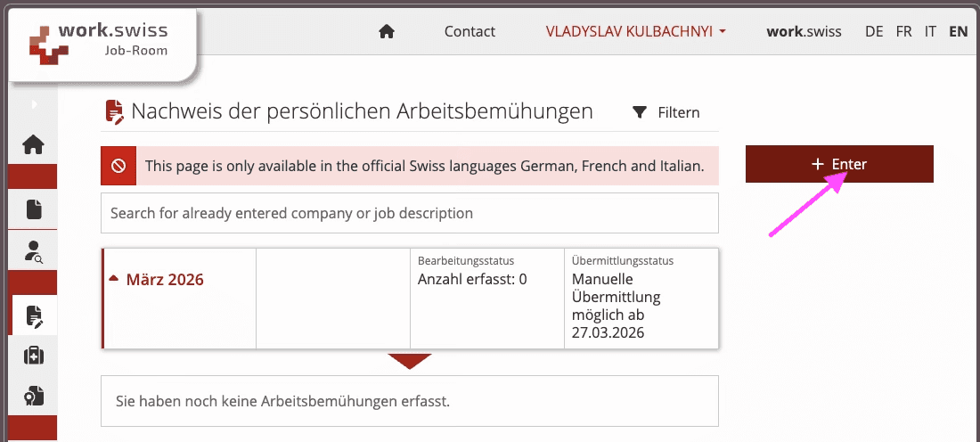This screenshot has width=980, height=442.
Task: Switch language to IT
Action: (x=930, y=31)
